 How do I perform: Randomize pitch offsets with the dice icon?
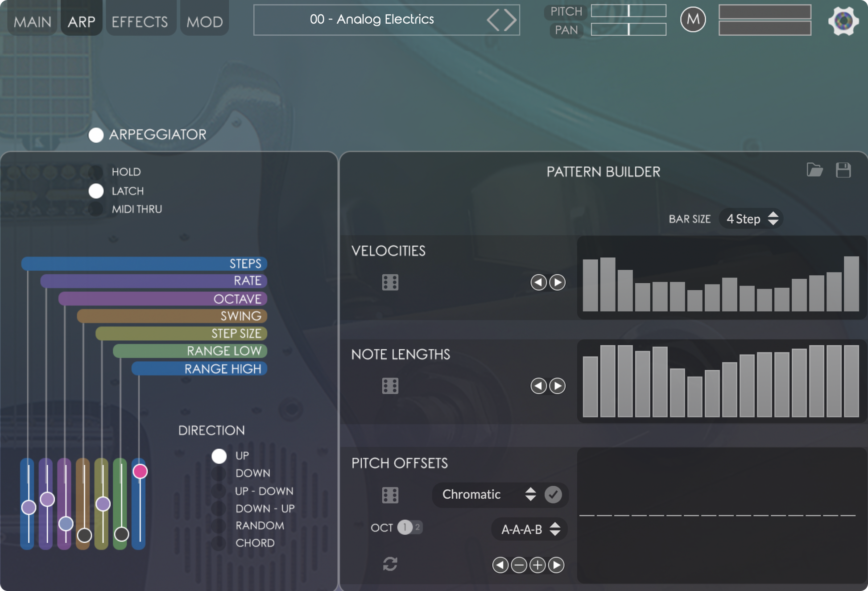390,495
